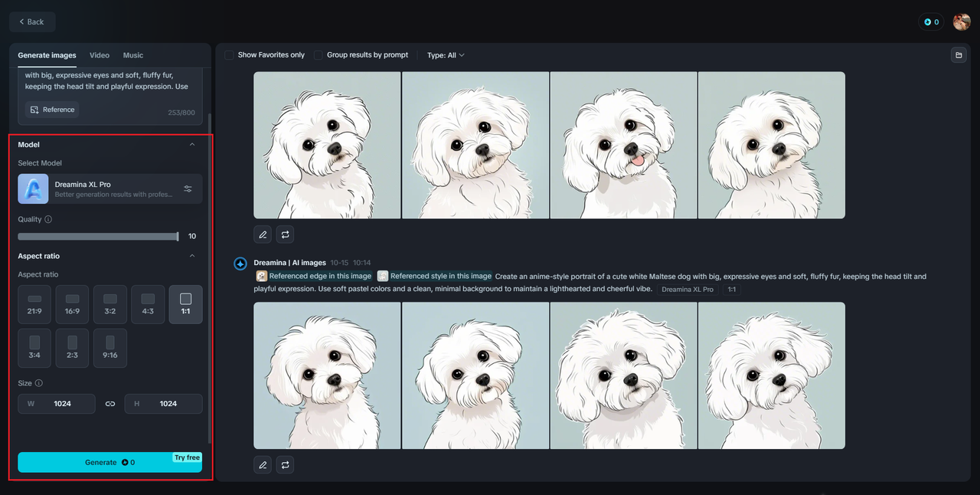
Task: Select the 9:16 aspect ratio
Action: [110, 348]
